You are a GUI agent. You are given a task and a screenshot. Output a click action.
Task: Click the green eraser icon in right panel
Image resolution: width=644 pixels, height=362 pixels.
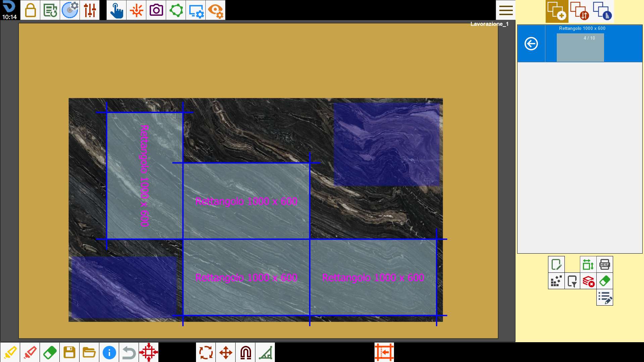click(605, 281)
